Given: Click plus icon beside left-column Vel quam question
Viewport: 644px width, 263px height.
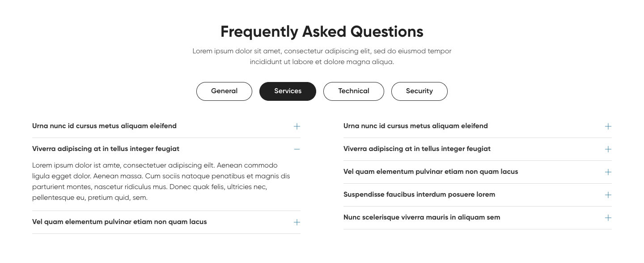Looking at the screenshot, I should pos(297,222).
